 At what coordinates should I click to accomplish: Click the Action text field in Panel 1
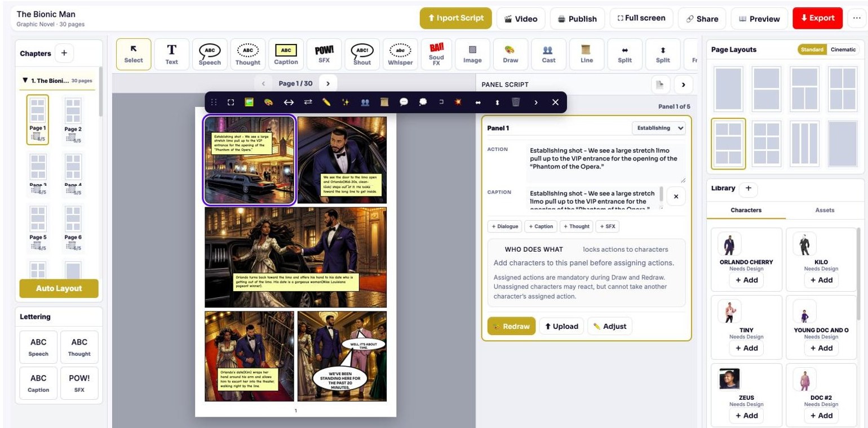pyautogui.click(x=606, y=163)
